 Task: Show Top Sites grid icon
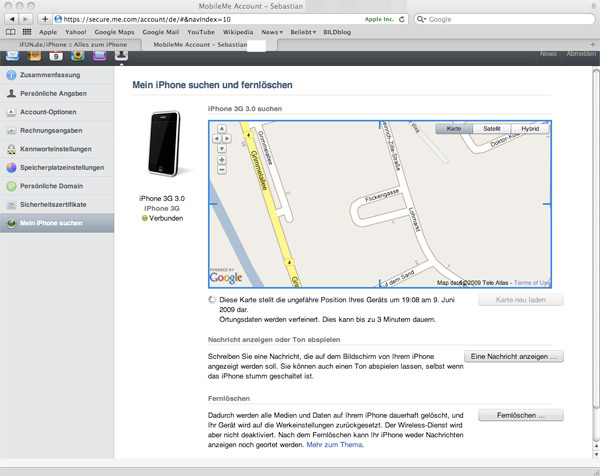click(27, 32)
